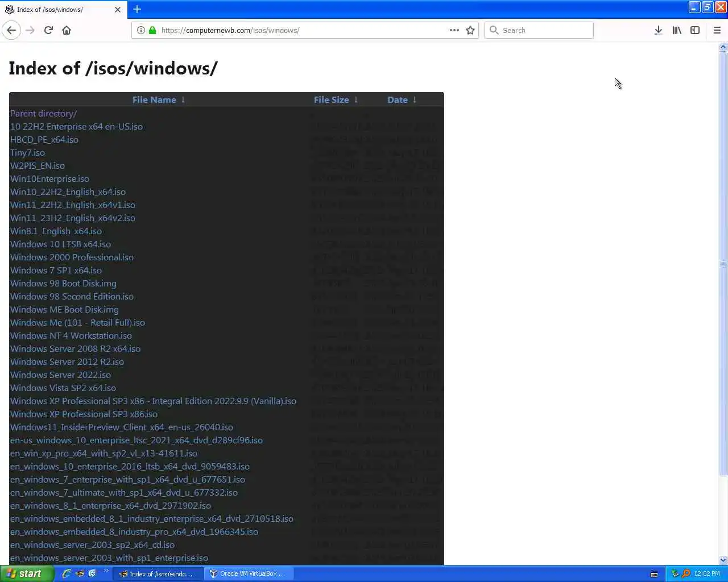Click en_win_xp_pro_x64_with_sp2_vl_x13-41611.iso

(x=104, y=453)
